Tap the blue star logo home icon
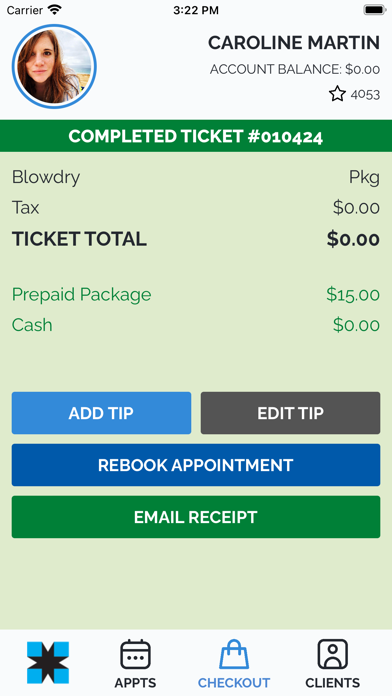This screenshot has height=696, width=392. 48,662
